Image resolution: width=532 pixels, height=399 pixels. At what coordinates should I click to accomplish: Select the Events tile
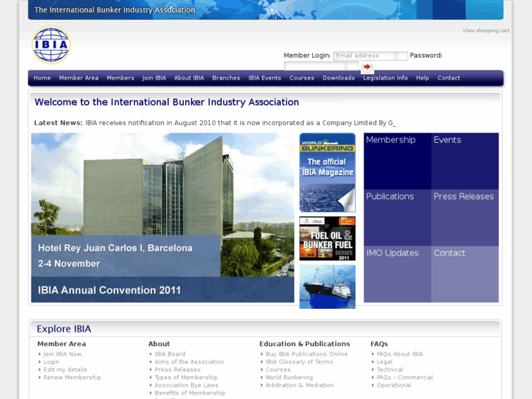tap(465, 161)
